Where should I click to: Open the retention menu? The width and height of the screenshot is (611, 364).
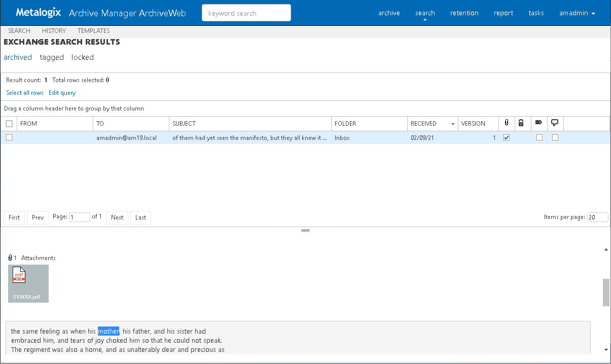464,13
